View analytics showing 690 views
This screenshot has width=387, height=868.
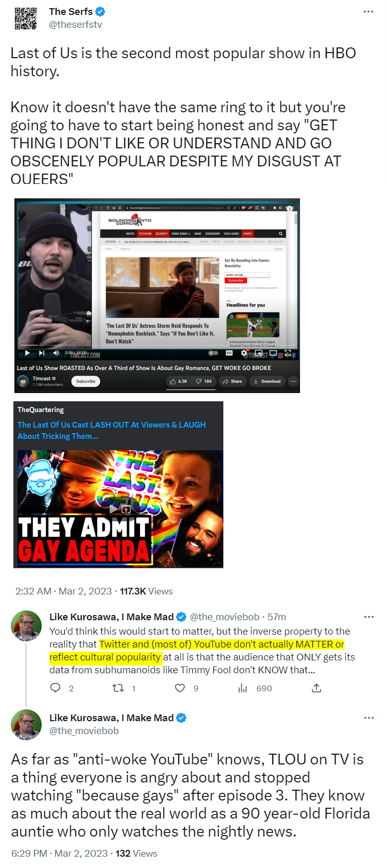pyautogui.click(x=243, y=688)
